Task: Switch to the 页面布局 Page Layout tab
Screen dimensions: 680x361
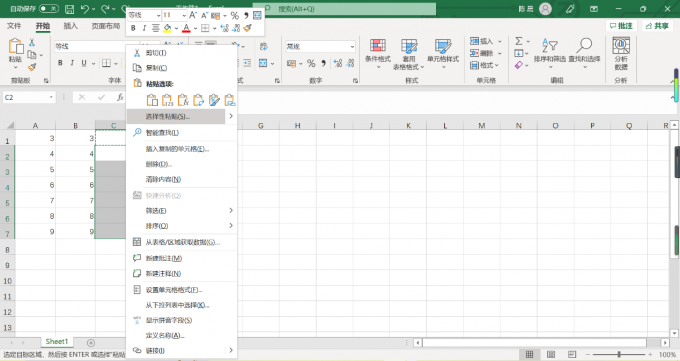Action: (x=105, y=26)
